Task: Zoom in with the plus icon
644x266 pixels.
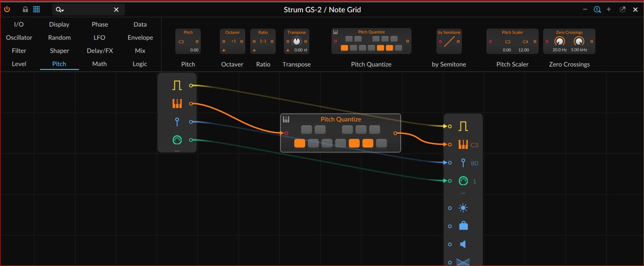Action: tap(609, 9)
